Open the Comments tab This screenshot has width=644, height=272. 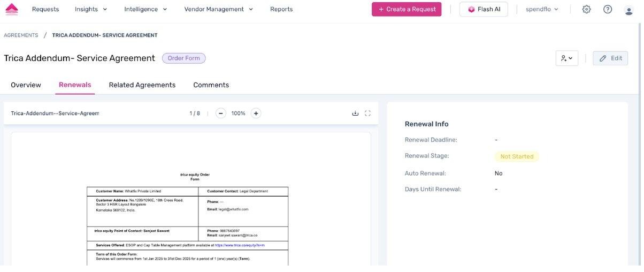pos(211,85)
